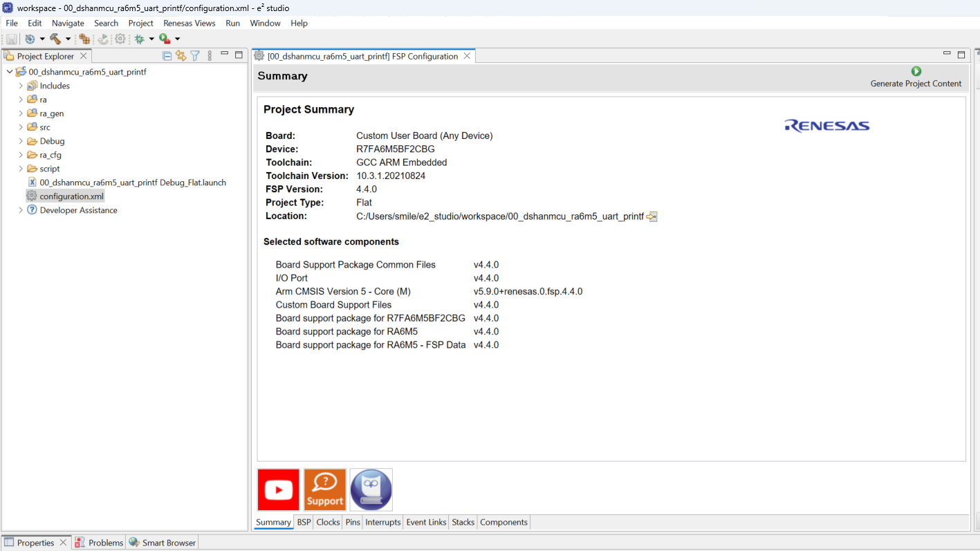Expand the src folder
Image resolution: width=980 pixels, height=551 pixels.
point(21,127)
